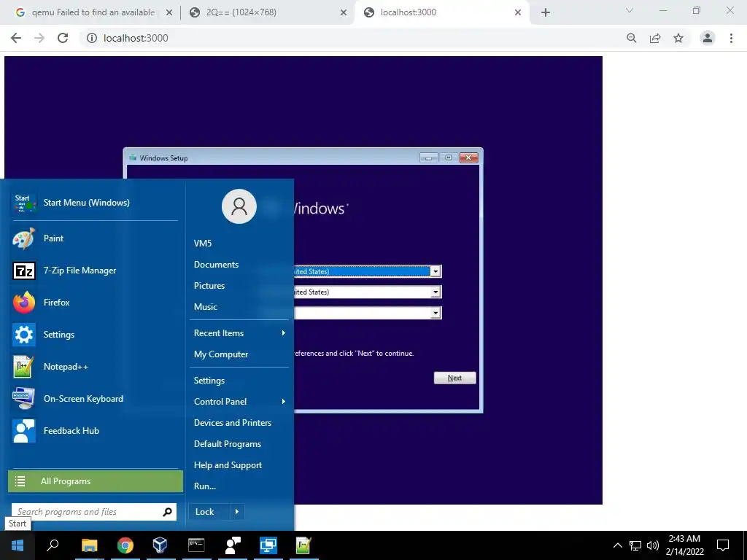Open taskbar Search magnifier
Image resolution: width=747 pixels, height=560 pixels.
tap(53, 545)
